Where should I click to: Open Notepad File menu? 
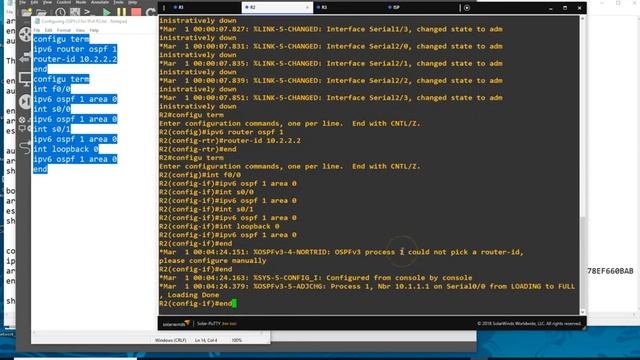click(x=37, y=30)
